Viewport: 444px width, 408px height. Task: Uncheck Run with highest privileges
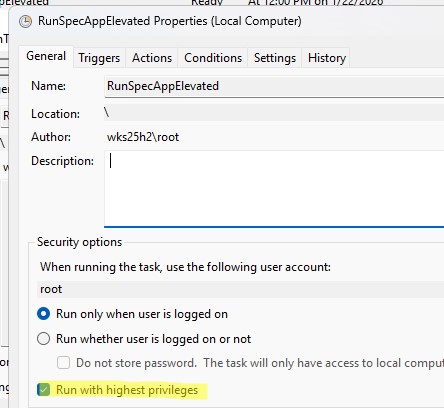pyautogui.click(x=44, y=390)
